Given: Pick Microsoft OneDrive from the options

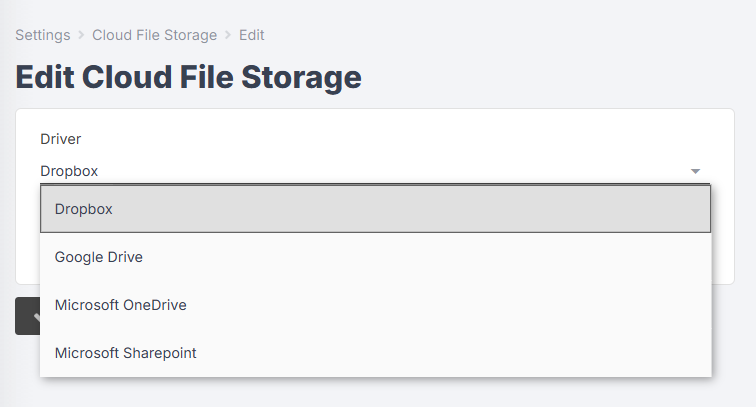Looking at the screenshot, I should [x=375, y=305].
